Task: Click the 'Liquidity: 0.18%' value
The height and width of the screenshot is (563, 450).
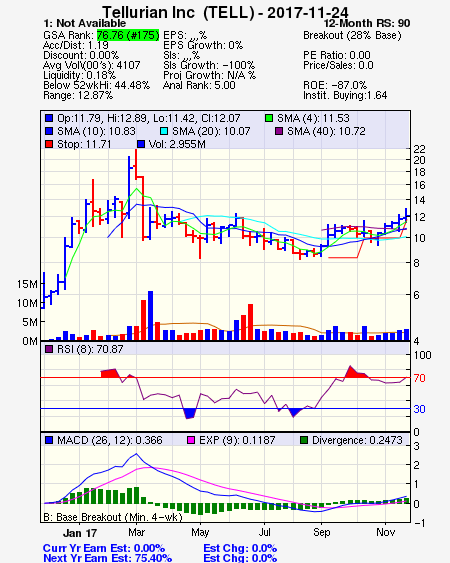Action: click(79, 75)
